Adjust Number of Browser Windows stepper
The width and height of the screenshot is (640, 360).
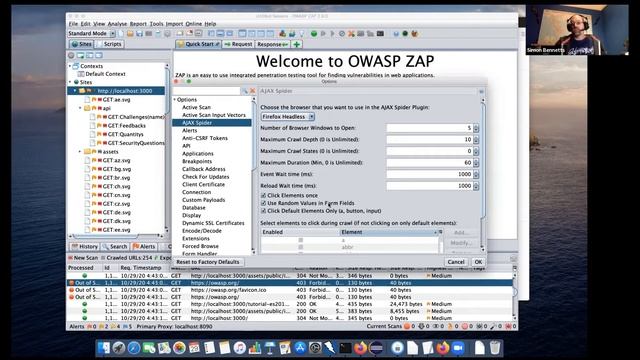476,128
